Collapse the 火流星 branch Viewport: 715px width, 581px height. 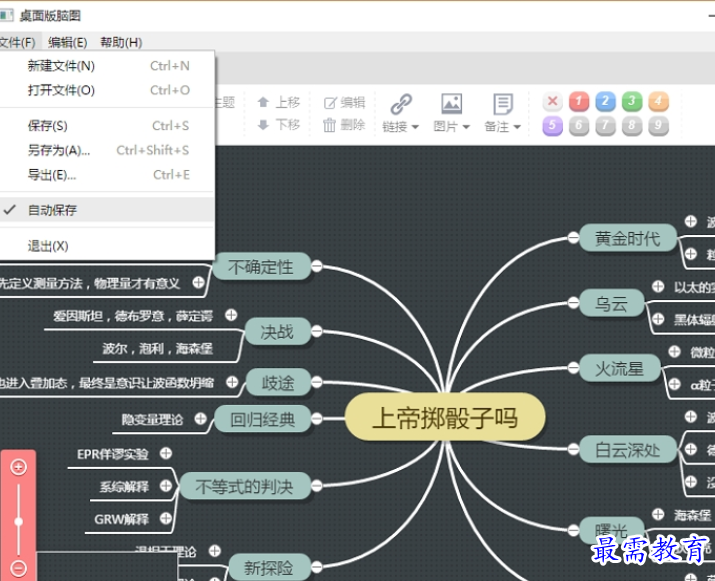pos(573,367)
